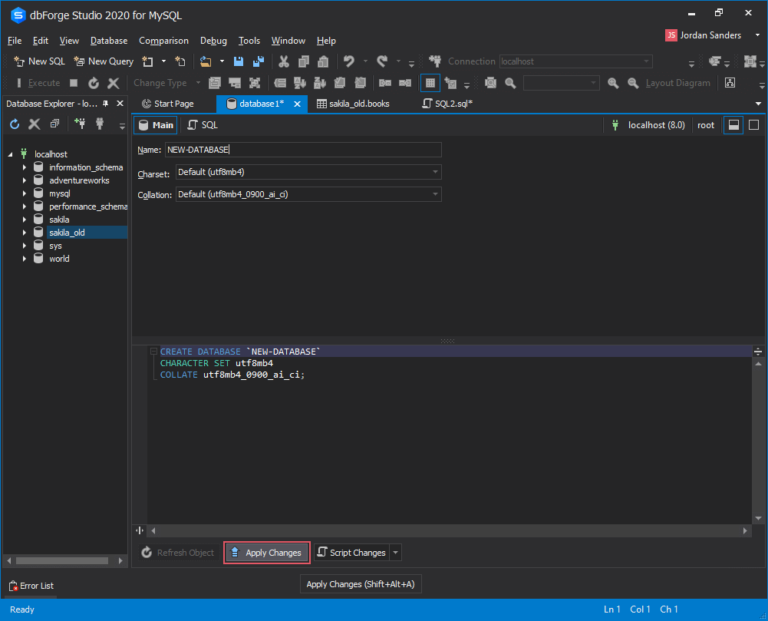Expand the sakila_old database node
Screen dimensions: 768x621
coord(24,233)
